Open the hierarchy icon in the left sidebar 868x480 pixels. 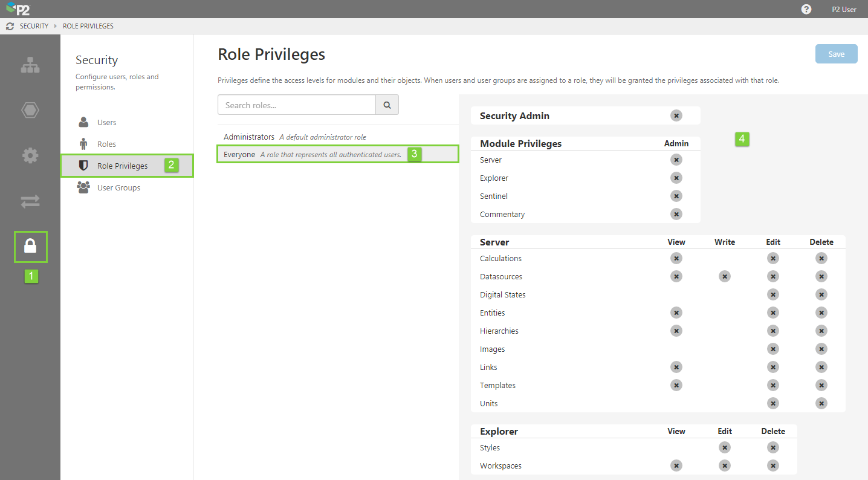pos(30,65)
